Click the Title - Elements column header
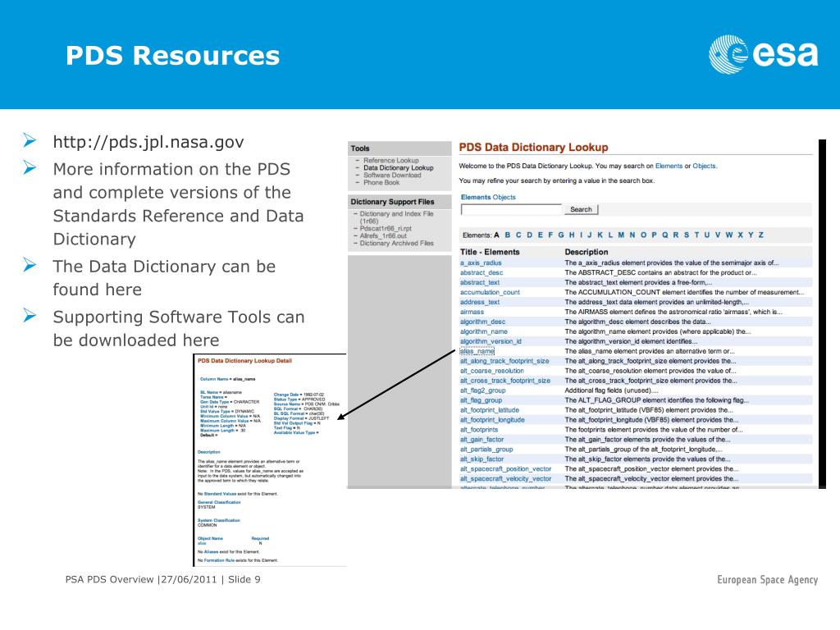This screenshot has height=630, width=840. coord(490,252)
